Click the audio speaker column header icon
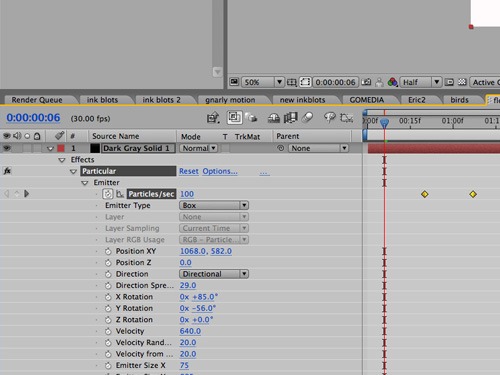 (x=17, y=136)
